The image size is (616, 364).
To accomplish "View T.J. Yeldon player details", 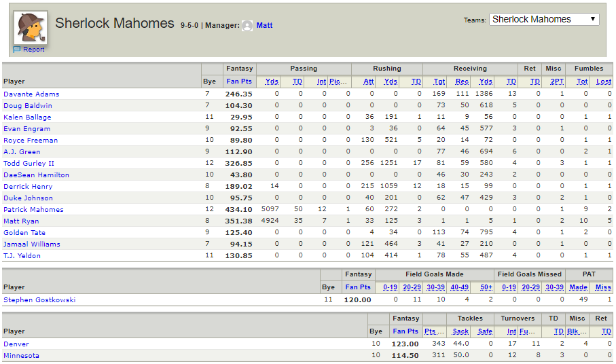I will tap(22, 256).
